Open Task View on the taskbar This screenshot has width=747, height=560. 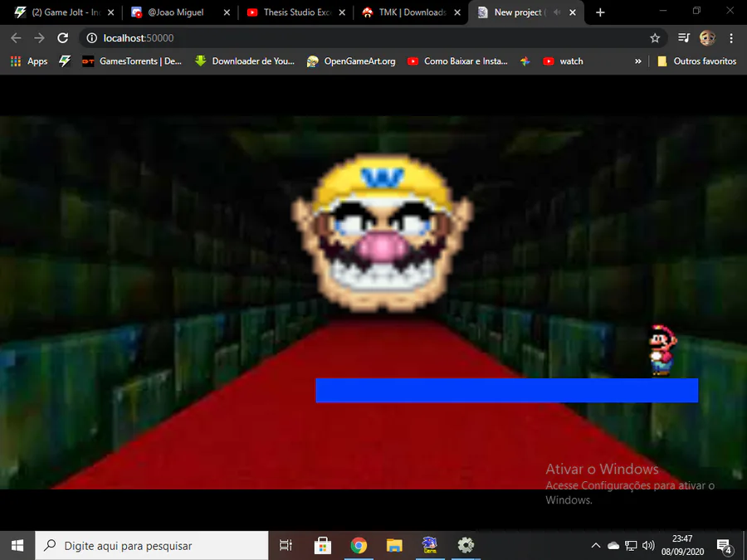[286, 546]
